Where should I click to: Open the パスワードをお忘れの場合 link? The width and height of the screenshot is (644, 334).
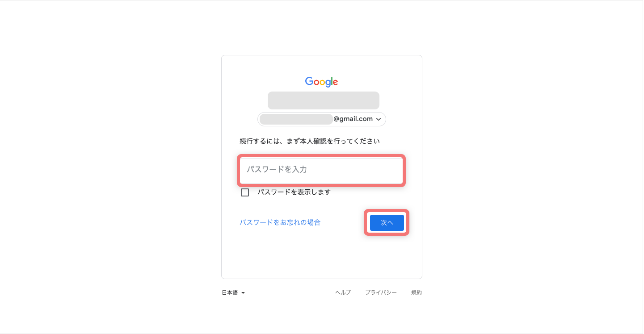click(x=280, y=222)
